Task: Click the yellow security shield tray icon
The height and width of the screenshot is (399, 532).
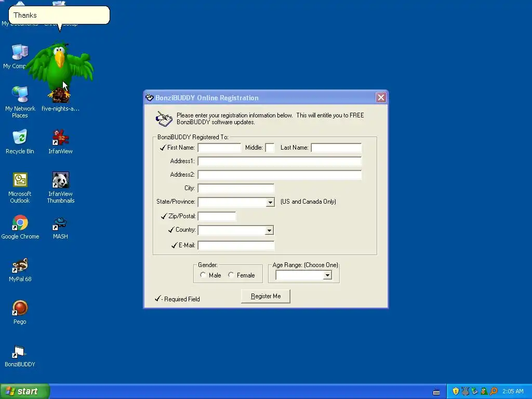Action: click(x=456, y=391)
